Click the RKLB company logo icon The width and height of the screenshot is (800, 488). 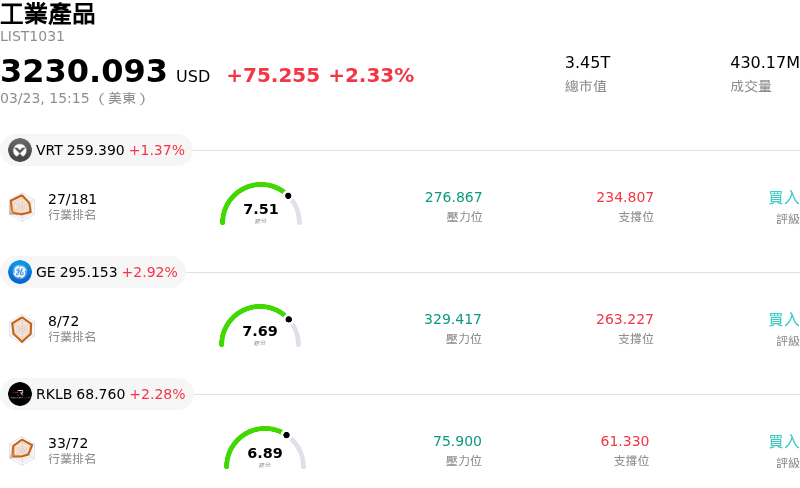[x=20, y=394]
